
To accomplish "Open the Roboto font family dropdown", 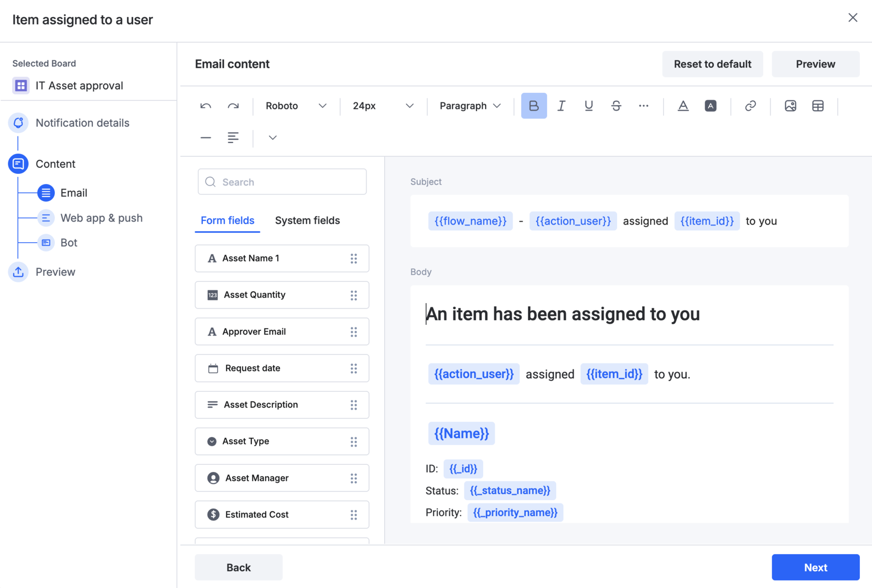I will coord(296,106).
